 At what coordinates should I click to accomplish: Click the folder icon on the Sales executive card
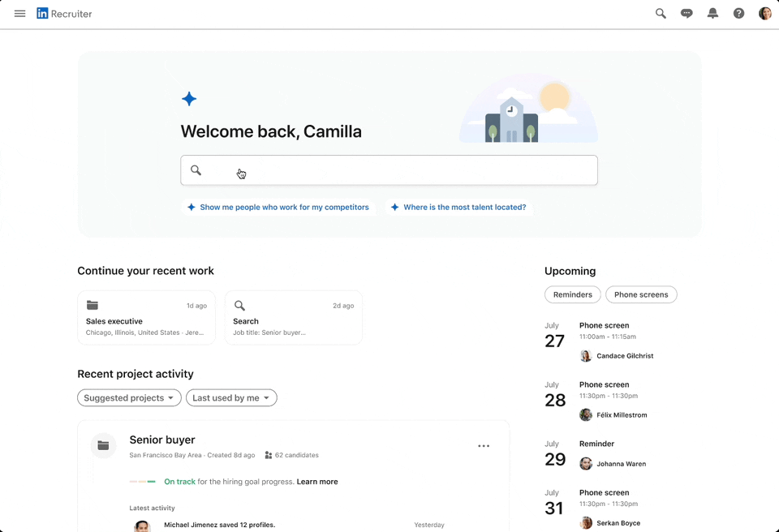click(93, 305)
